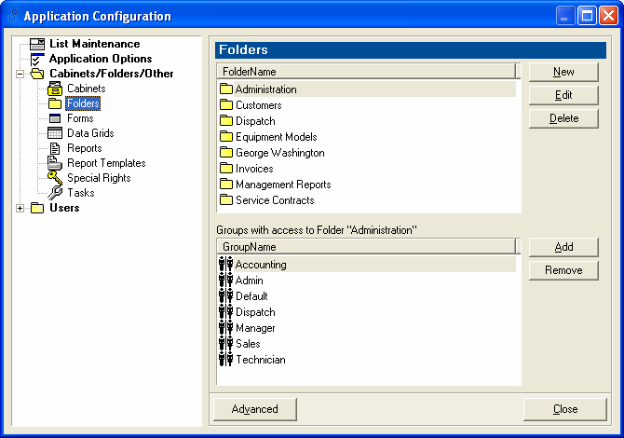
Task: Click the Default group people icon
Action: (x=226, y=296)
